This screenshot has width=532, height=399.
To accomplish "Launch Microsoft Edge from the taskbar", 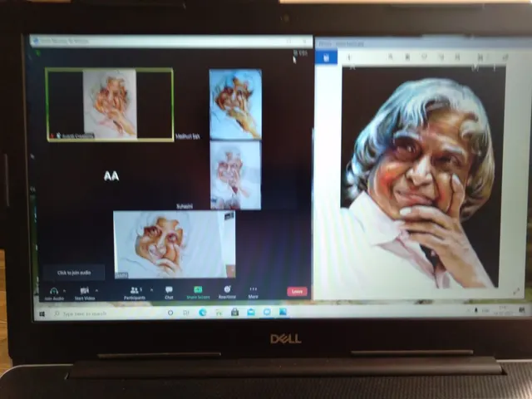I will coord(203,313).
